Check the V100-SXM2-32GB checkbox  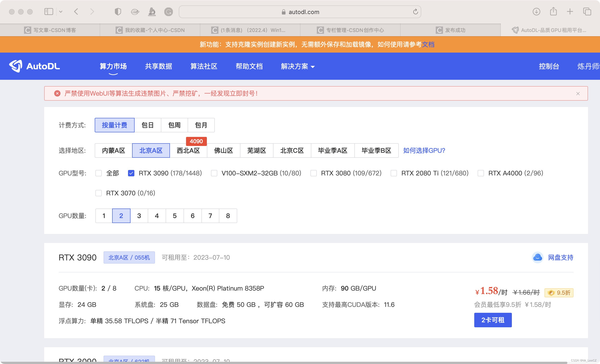pyautogui.click(x=214, y=173)
